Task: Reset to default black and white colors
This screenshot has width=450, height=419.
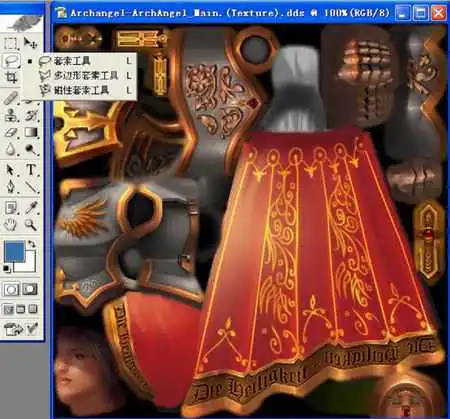Action: [7, 268]
